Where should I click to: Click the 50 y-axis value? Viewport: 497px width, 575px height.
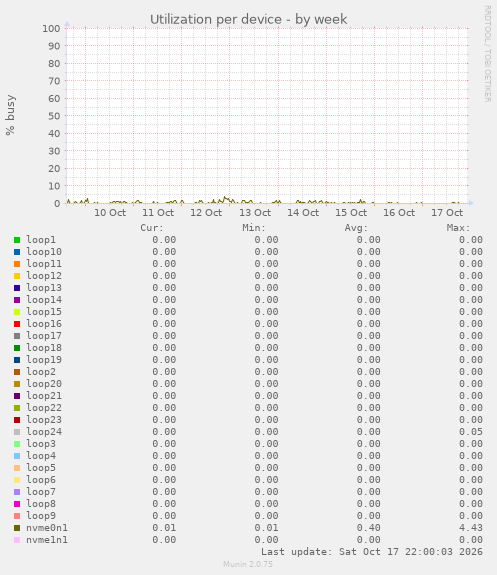[54, 116]
